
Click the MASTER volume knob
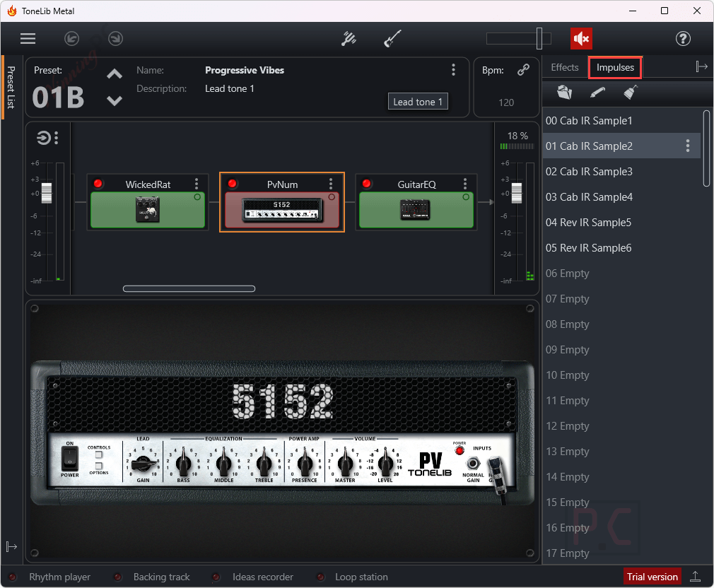click(345, 464)
